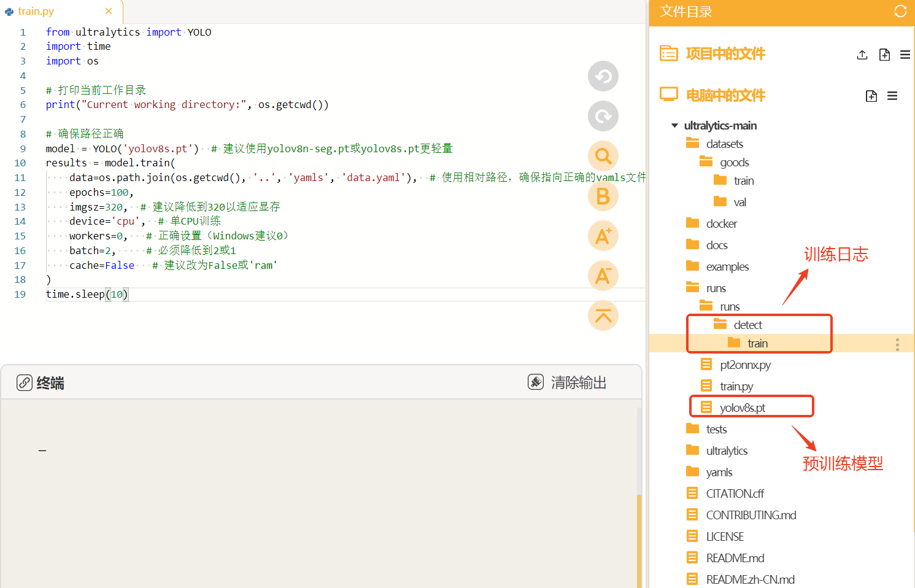Open computer files menu icon

[x=892, y=96]
